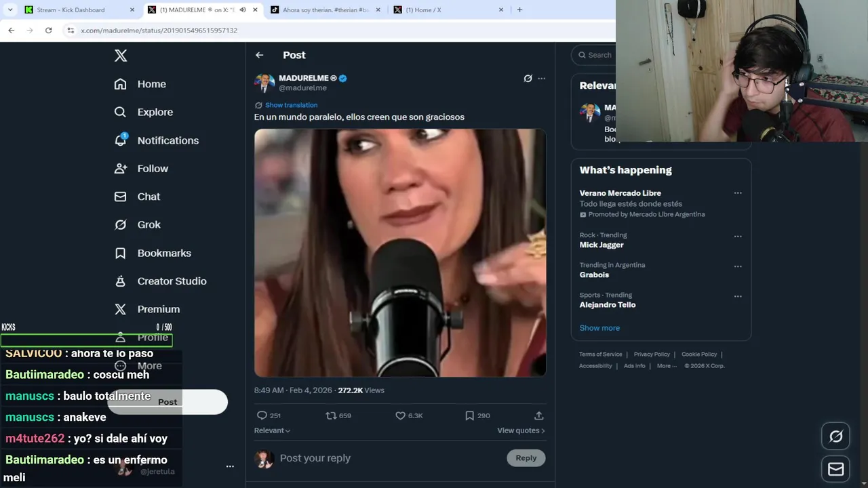Click Show more under What's happening

599,328
